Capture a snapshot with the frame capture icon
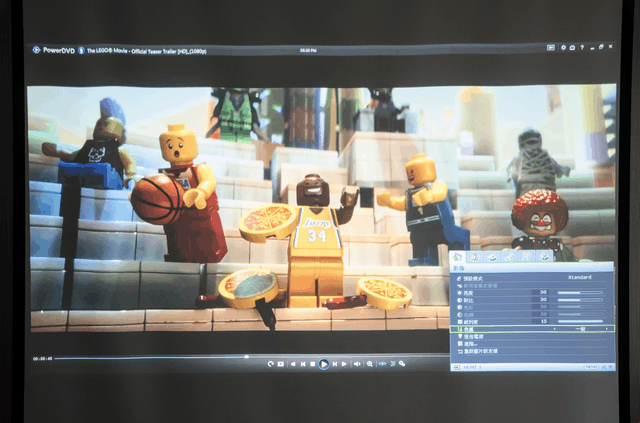 [280, 364]
